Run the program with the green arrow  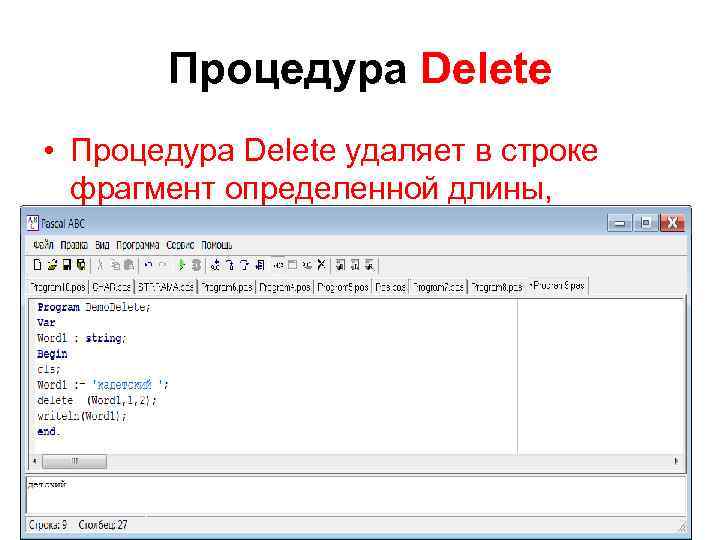pos(181,265)
